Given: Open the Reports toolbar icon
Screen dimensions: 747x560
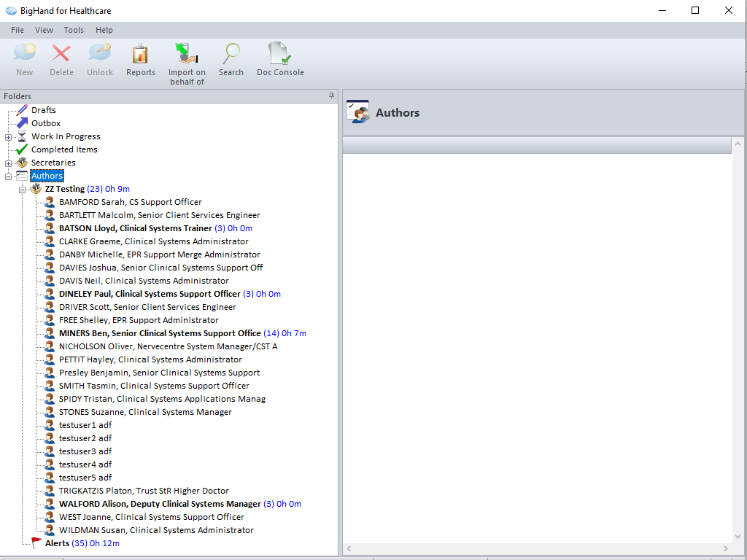Looking at the screenshot, I should tap(140, 53).
